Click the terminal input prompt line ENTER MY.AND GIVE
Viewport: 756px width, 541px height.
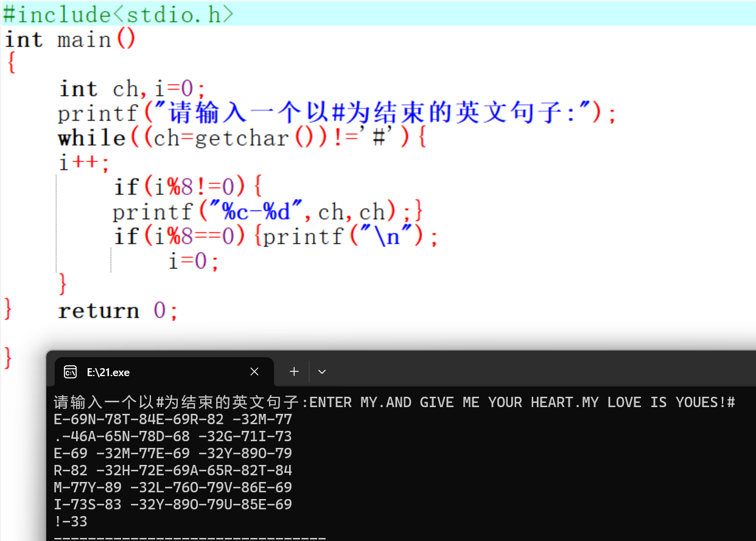coord(394,402)
